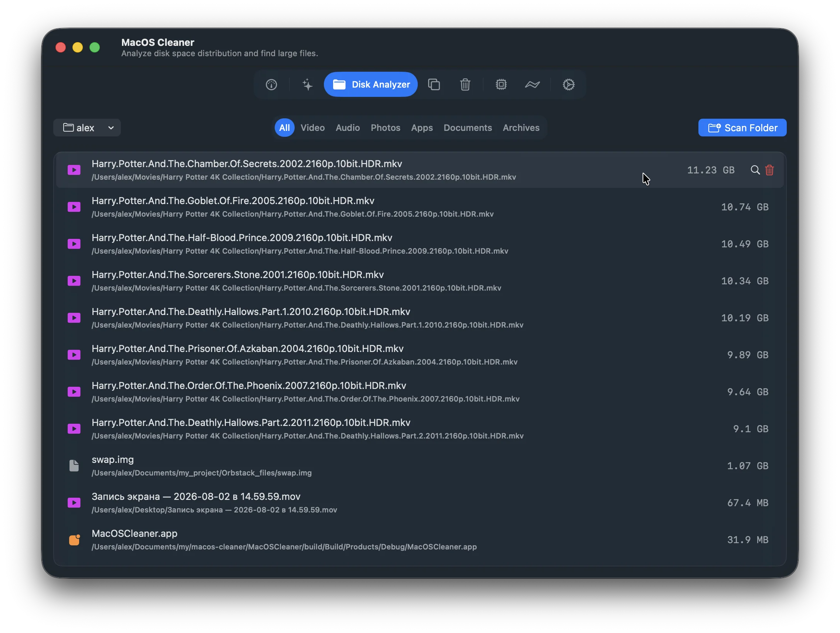The width and height of the screenshot is (840, 633).
Task: Open the trash uninstaller toolbar icon
Action: coord(465,84)
